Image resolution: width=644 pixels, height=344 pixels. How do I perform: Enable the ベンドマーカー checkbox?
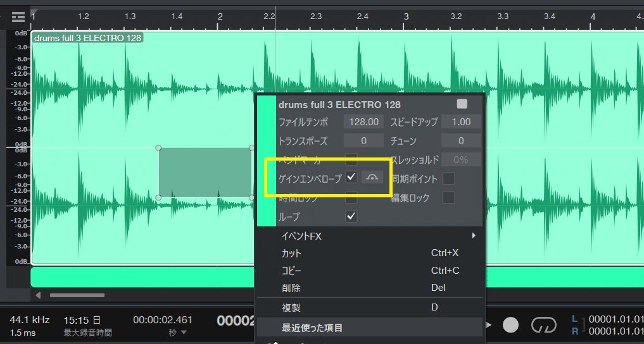click(x=351, y=159)
